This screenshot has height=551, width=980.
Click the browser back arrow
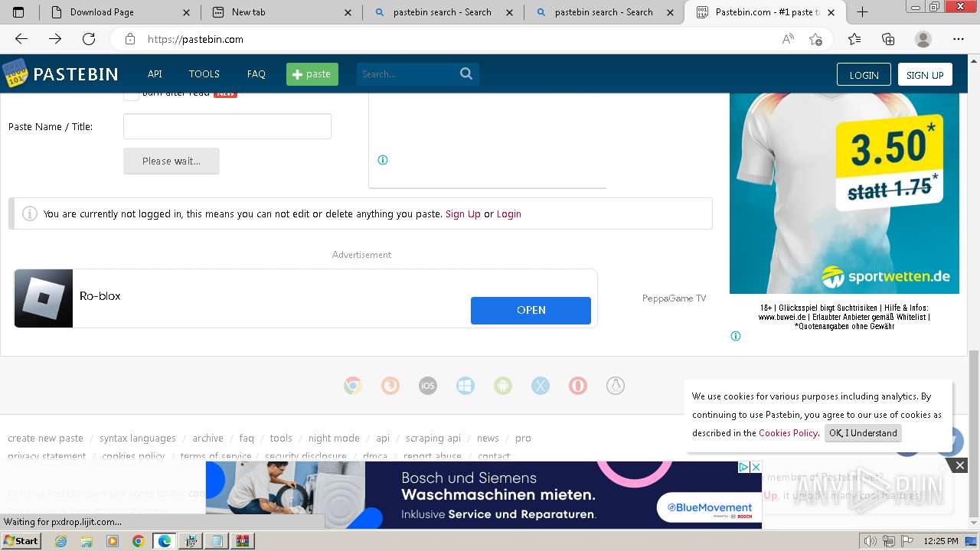pyautogui.click(x=21, y=39)
